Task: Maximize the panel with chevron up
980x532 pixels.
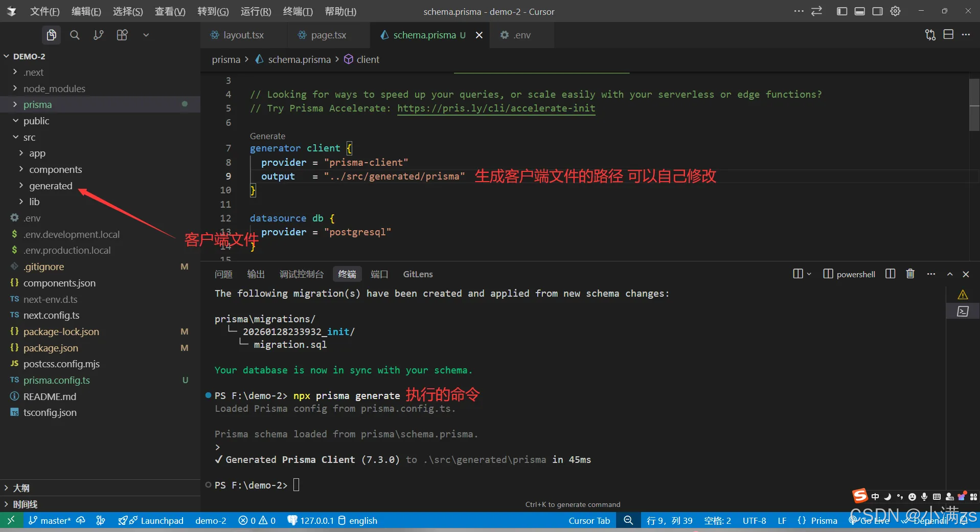Action: tap(950, 274)
